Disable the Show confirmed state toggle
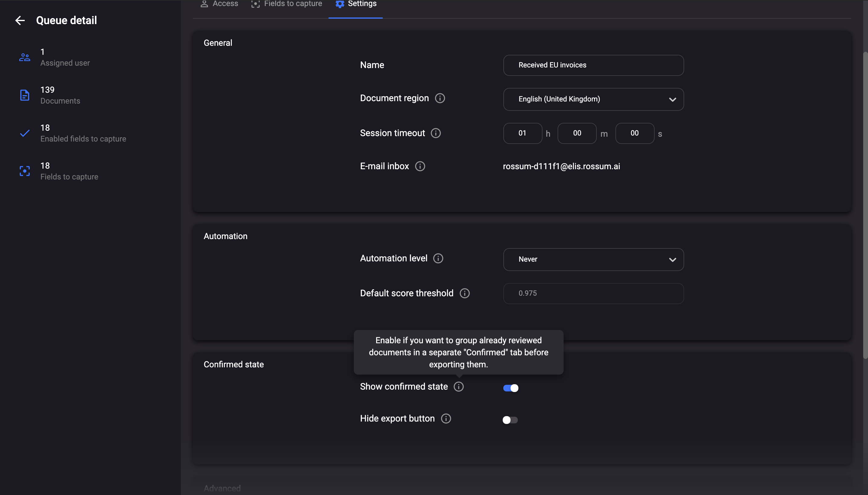The width and height of the screenshot is (868, 495). click(x=510, y=388)
